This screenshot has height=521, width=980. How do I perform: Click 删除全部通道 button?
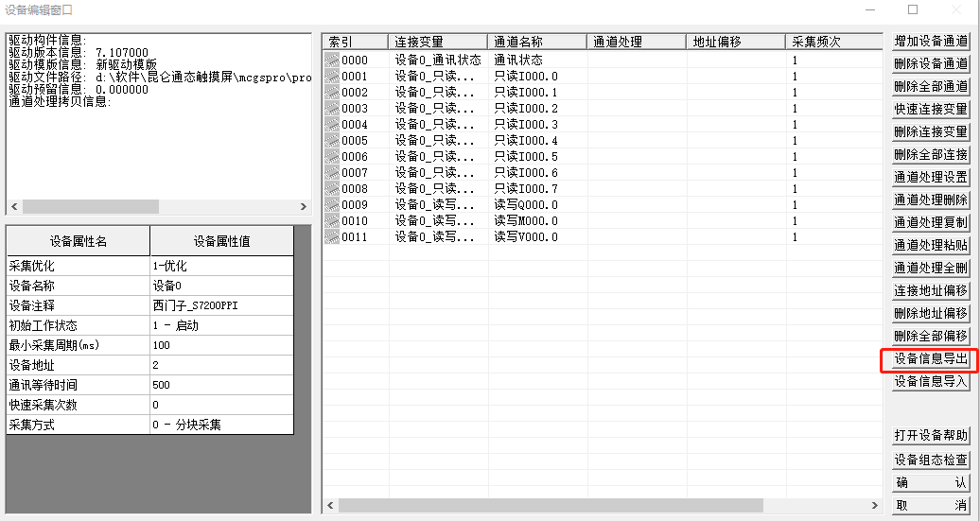coord(931,86)
